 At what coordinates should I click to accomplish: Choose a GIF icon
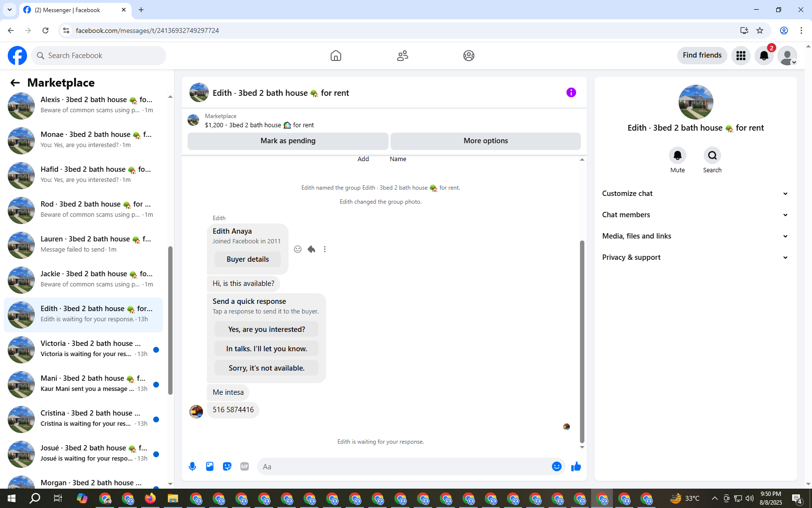245,466
